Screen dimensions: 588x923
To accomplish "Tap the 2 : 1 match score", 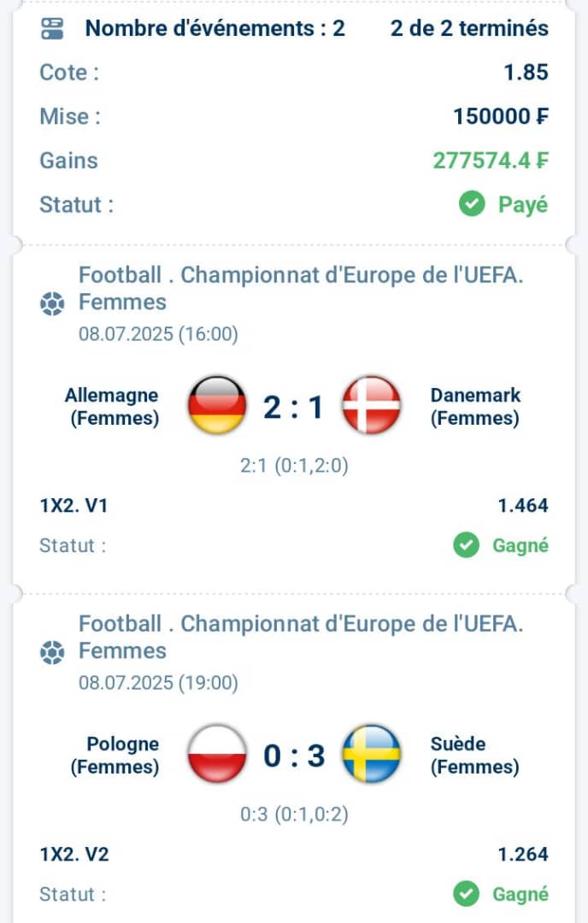I will [294, 407].
